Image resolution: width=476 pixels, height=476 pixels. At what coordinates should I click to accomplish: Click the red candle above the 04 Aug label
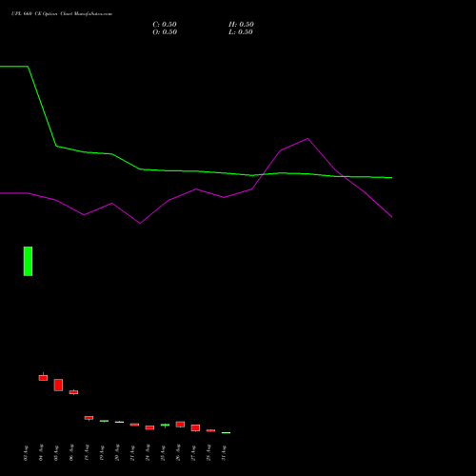coord(43,378)
